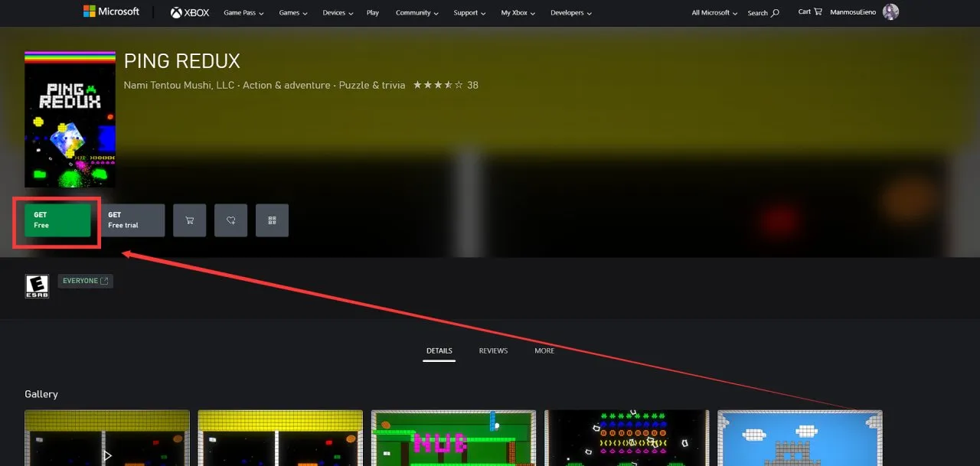This screenshot has width=980, height=466.
Task: Click the Search magnifier icon
Action: (775, 12)
